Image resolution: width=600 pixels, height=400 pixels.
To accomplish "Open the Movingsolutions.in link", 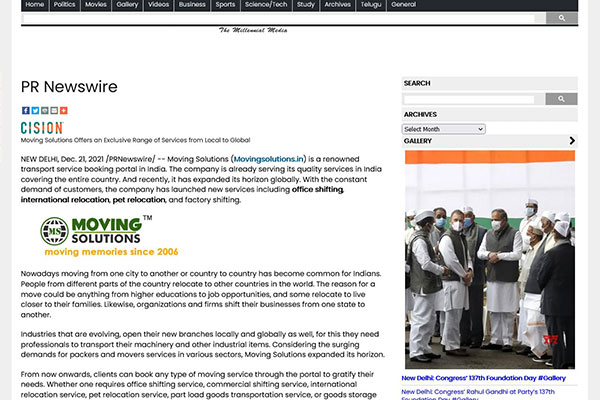I will tap(270, 160).
